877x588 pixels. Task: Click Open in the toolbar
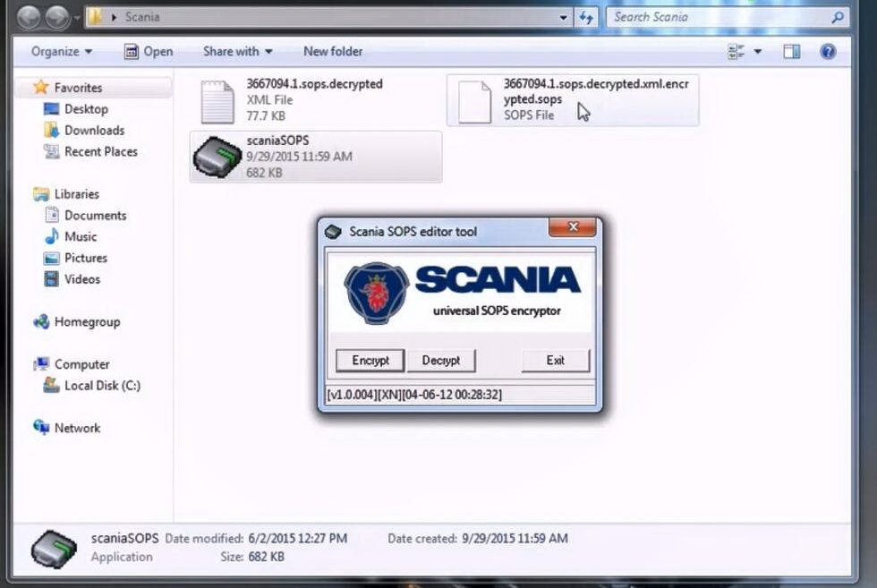coord(149,52)
